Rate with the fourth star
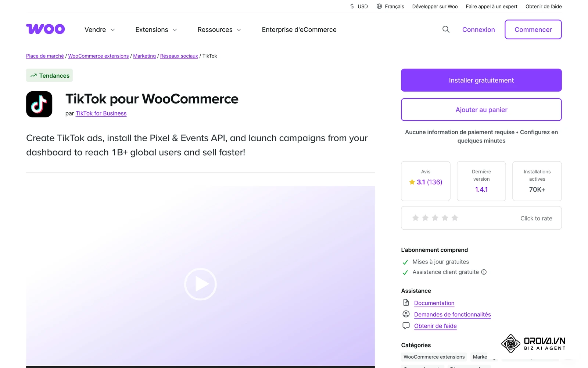 [445, 218]
